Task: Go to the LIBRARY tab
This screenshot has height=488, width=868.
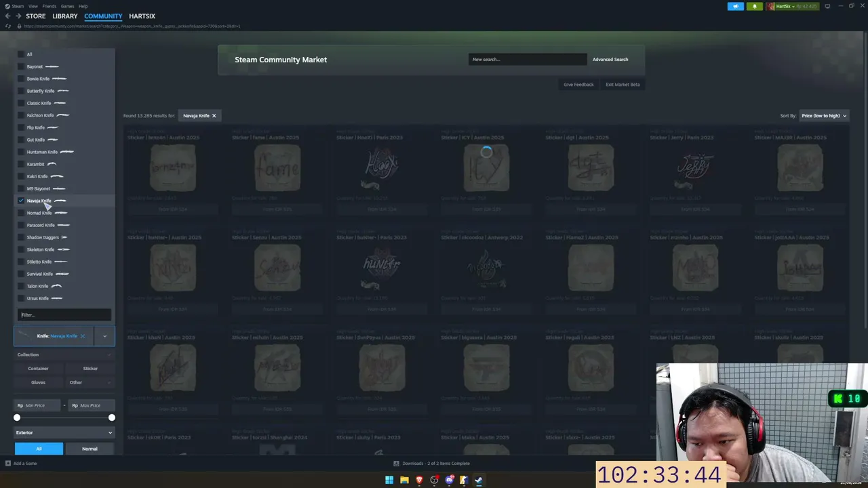Action: pyautogui.click(x=65, y=16)
